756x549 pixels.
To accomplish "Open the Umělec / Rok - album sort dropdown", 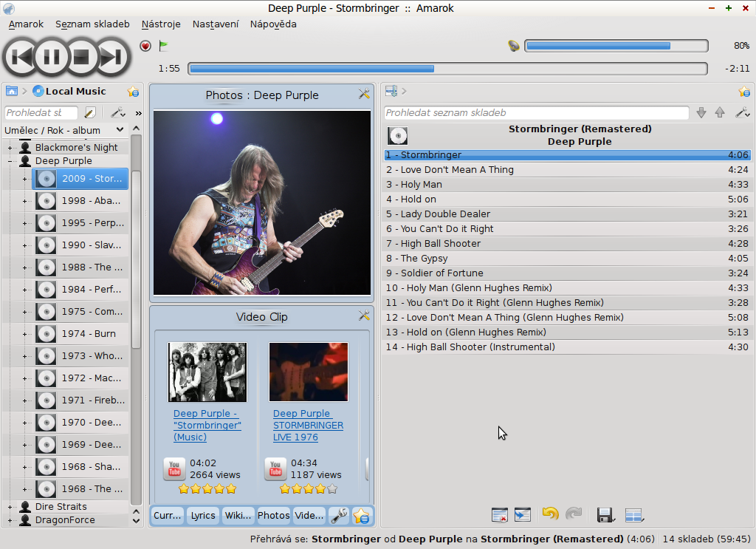I will [64, 130].
